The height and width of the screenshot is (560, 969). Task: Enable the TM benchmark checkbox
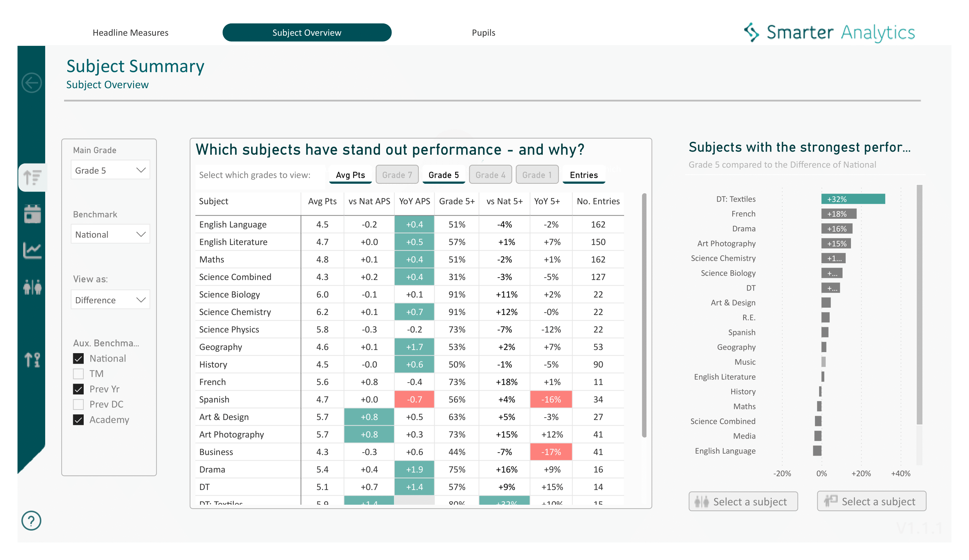[x=78, y=373]
